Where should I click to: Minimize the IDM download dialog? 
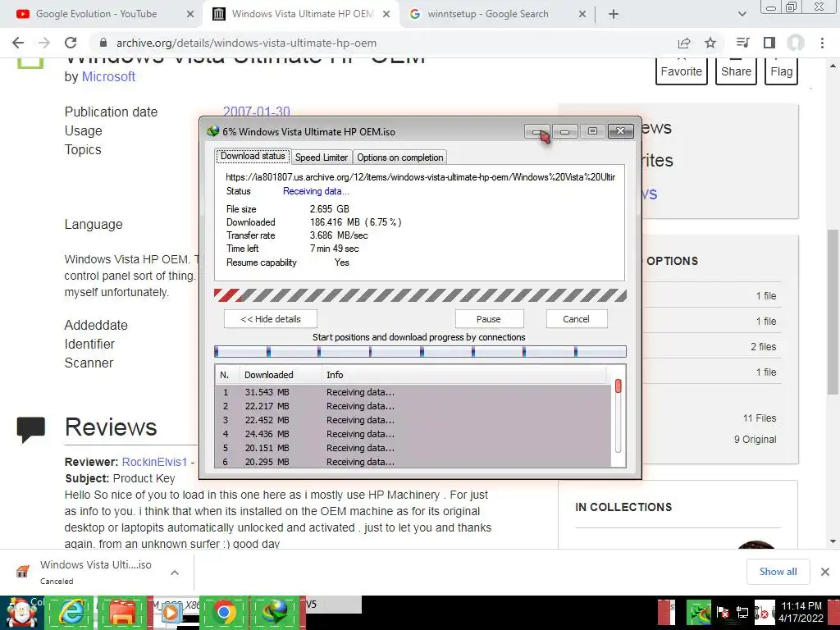(x=564, y=131)
